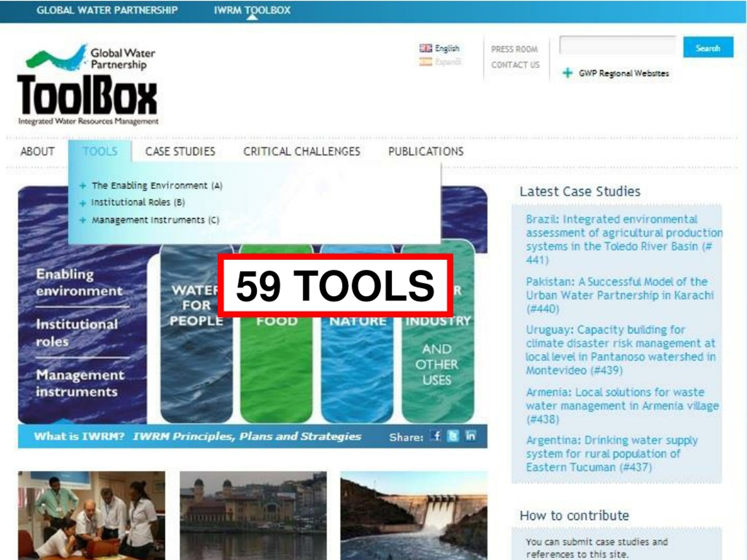Click the Spanish flag icon for Español
The image size is (747, 560).
click(425, 62)
